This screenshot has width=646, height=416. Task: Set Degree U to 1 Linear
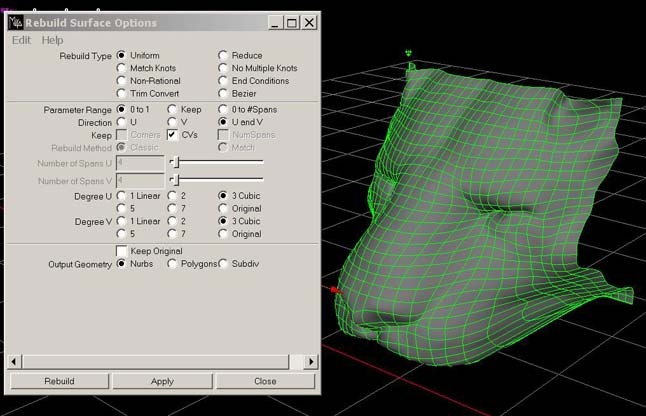tap(121, 195)
